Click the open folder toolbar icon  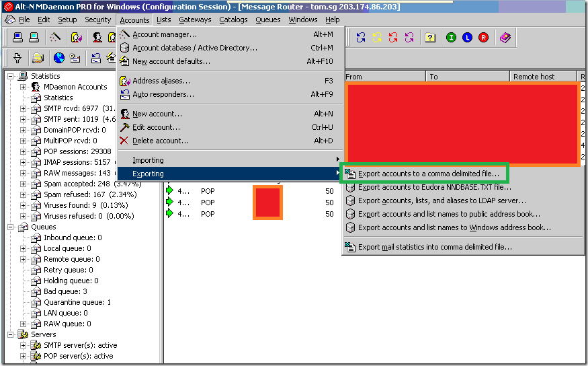(38, 58)
